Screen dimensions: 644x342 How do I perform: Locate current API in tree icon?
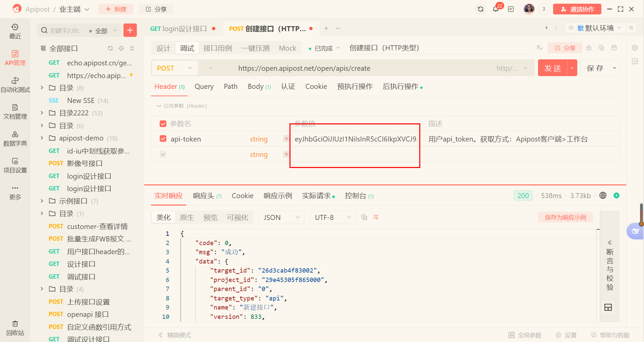[121, 48]
